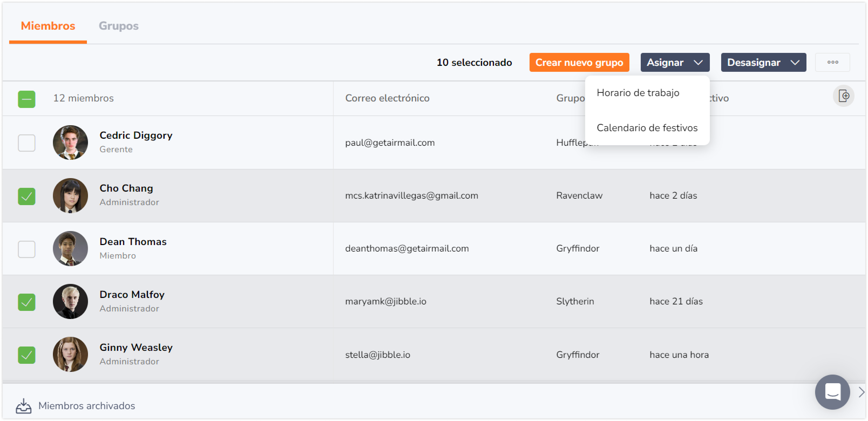Click email maryamk@jibble.io
The image size is (868, 421).
[x=385, y=301]
